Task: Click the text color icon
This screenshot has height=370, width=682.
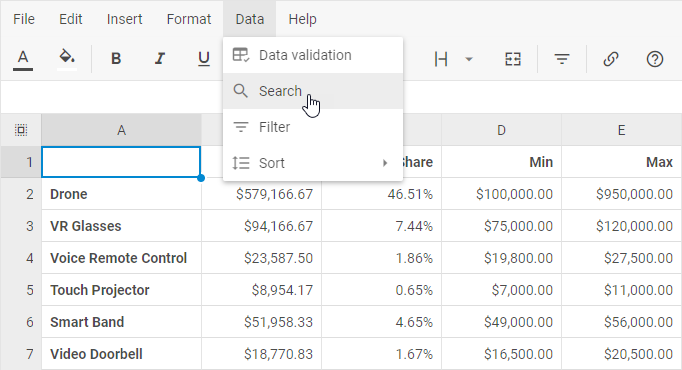Action: tap(23, 59)
